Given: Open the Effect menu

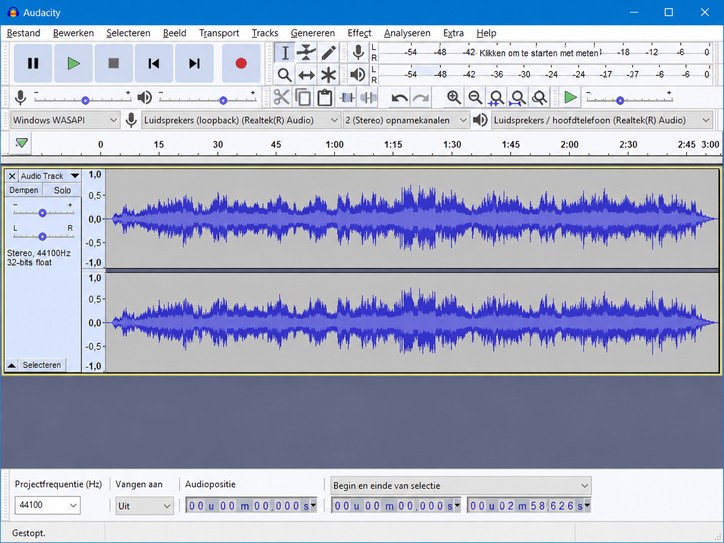Looking at the screenshot, I should point(359,33).
